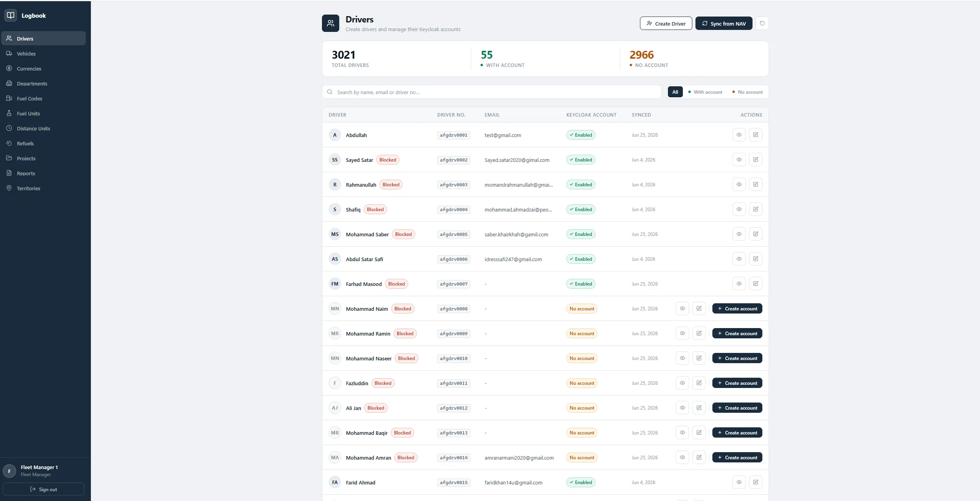Viewport: 980px width, 501px height.
Task: Edit Farhad Masood's record
Action: 755,284
